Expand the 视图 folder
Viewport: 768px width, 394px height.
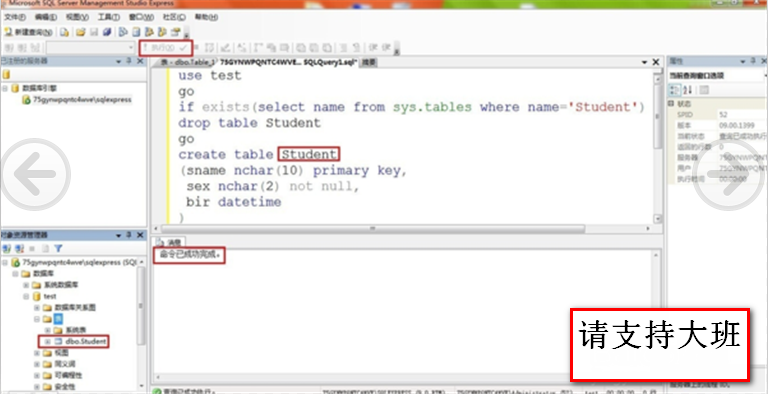point(37,353)
